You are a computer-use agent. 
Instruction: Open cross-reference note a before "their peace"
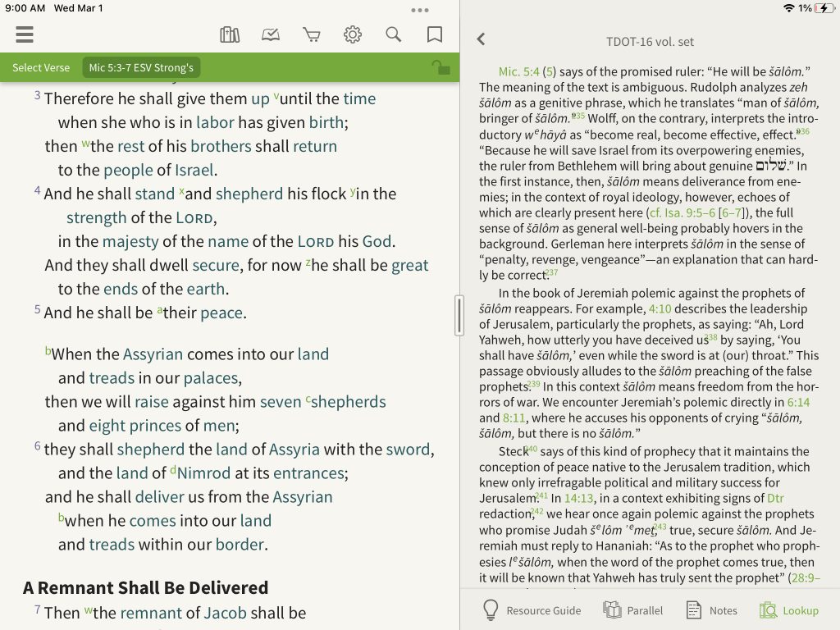(x=160, y=310)
